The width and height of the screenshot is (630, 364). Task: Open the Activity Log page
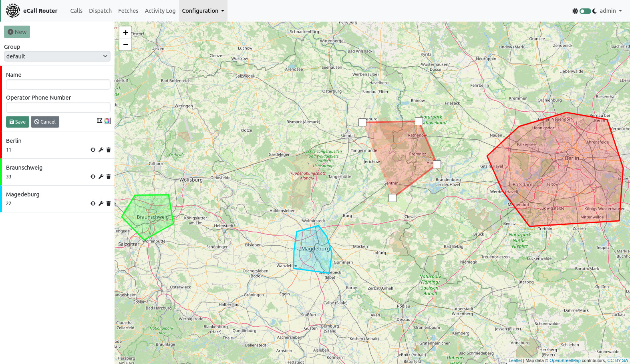pyautogui.click(x=160, y=11)
